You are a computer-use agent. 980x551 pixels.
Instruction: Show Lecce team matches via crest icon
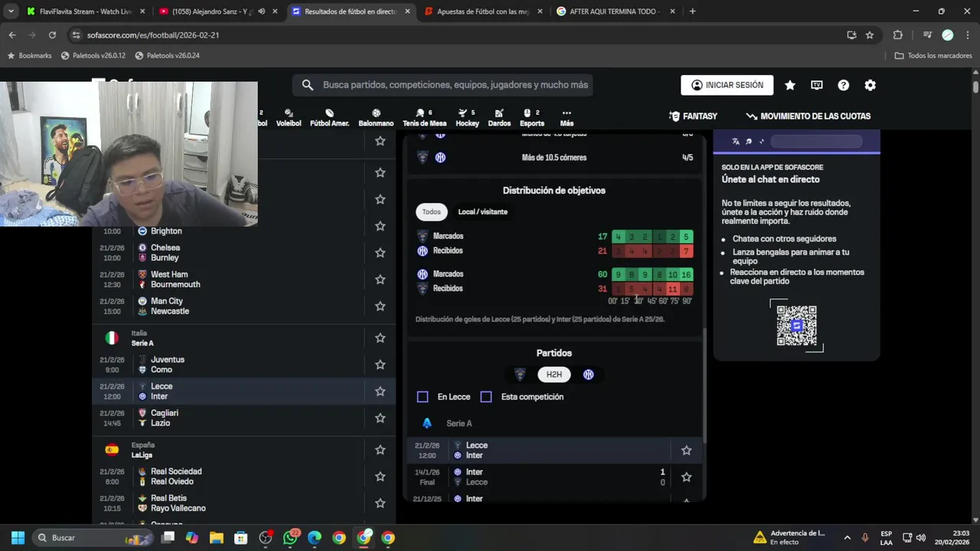coord(520,374)
